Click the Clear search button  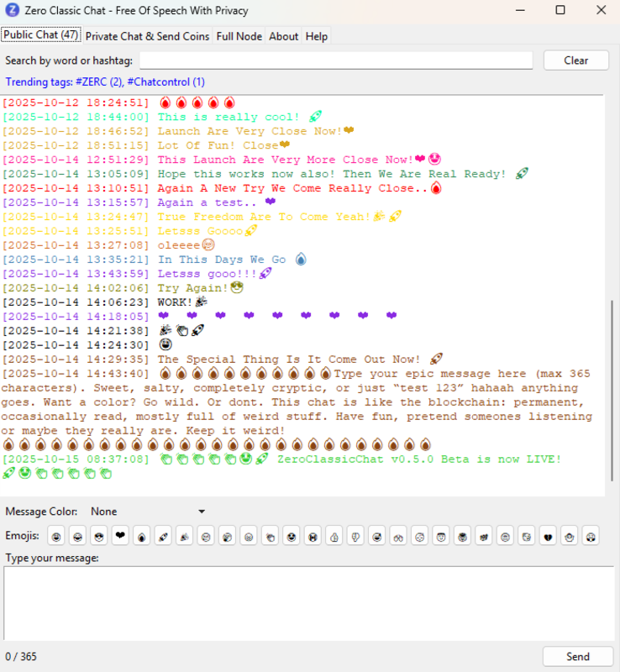point(575,60)
